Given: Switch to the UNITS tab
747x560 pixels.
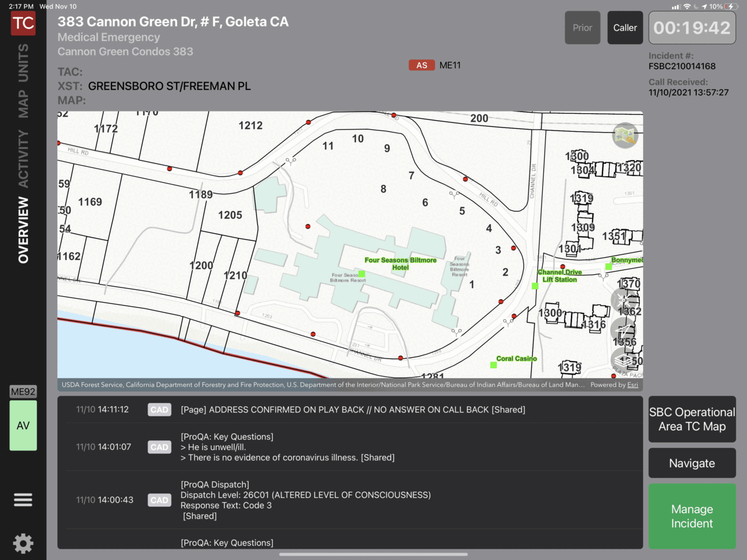Looking at the screenshot, I should click(23, 63).
